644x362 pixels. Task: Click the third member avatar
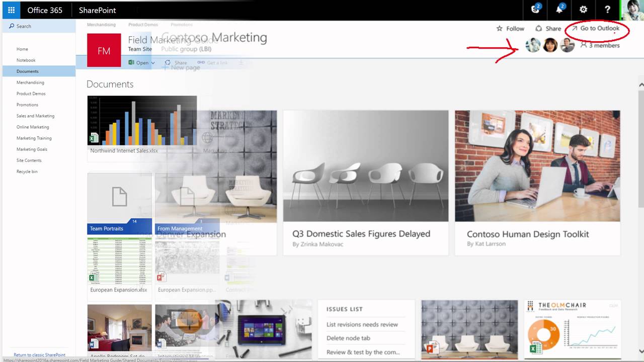coord(567,45)
